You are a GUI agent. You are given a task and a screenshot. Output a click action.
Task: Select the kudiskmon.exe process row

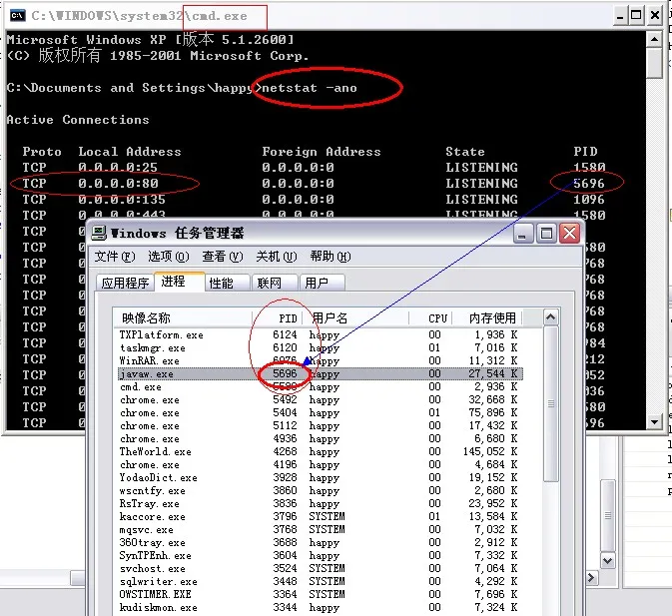(x=321, y=607)
